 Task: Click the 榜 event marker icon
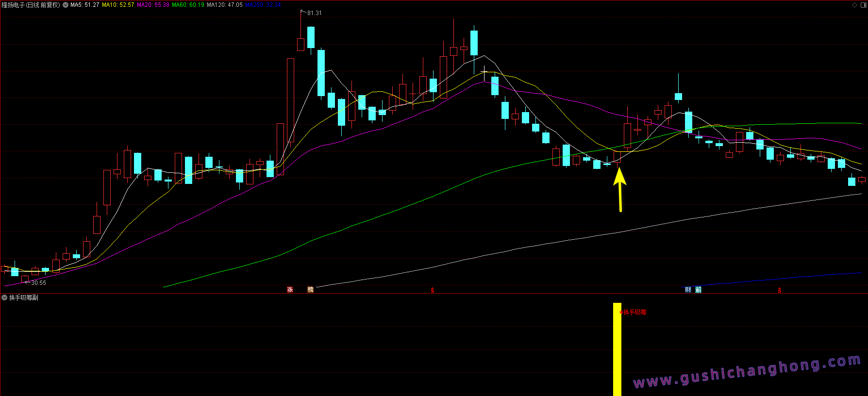click(x=310, y=290)
